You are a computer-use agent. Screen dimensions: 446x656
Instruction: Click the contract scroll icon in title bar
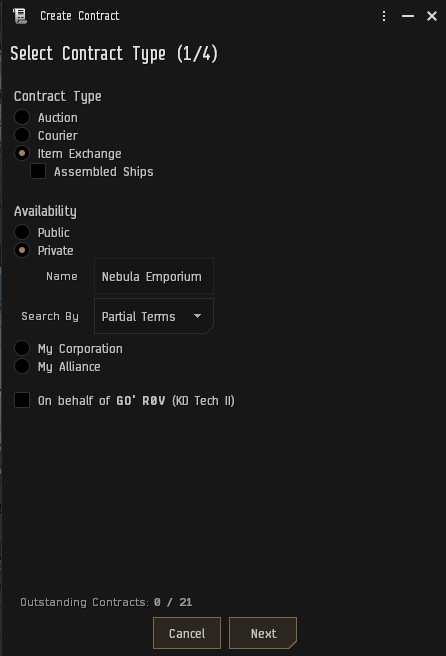[x=19, y=16]
